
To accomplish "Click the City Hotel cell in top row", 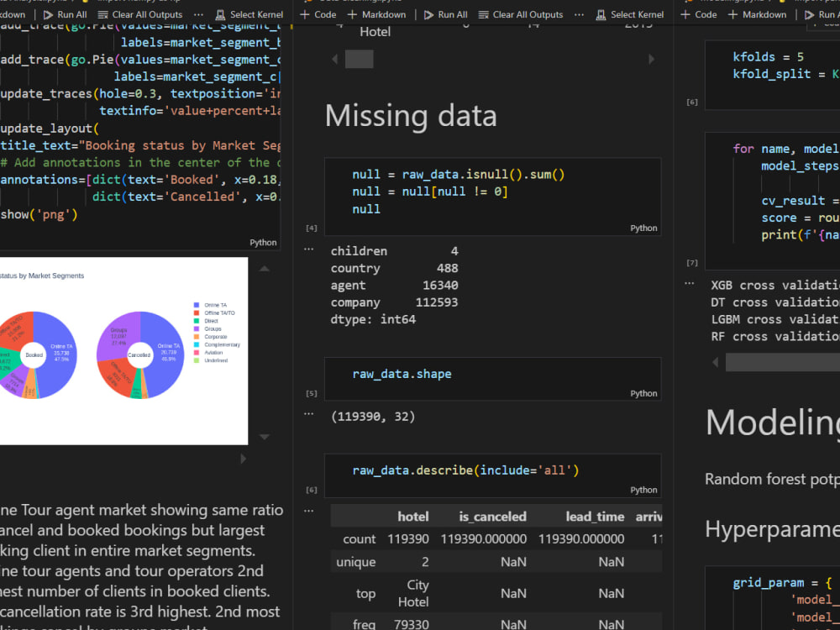I will (x=413, y=594).
